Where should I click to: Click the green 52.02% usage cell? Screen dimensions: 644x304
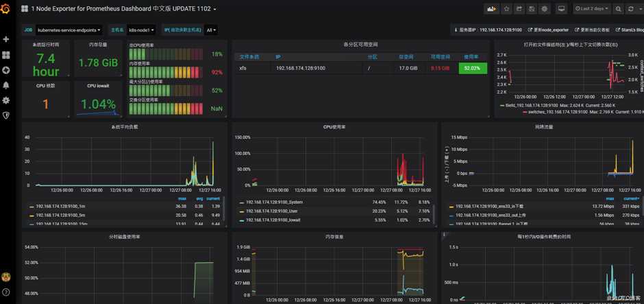coord(473,69)
